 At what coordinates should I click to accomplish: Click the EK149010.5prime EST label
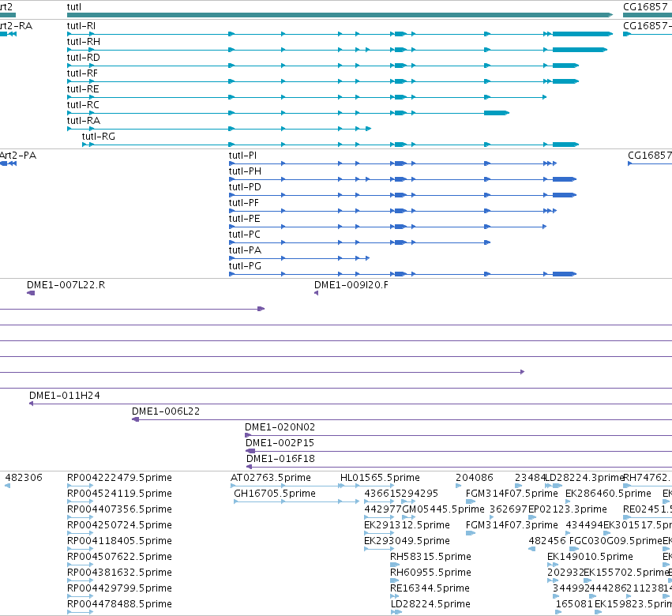590,557
